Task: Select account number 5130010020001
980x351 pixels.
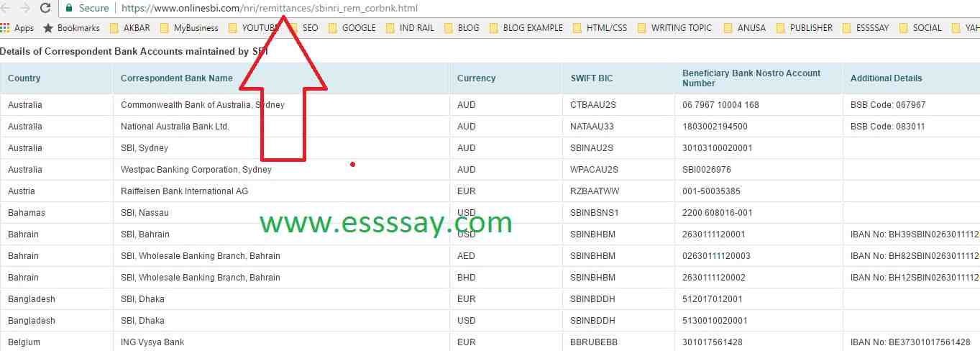Action: click(715, 321)
